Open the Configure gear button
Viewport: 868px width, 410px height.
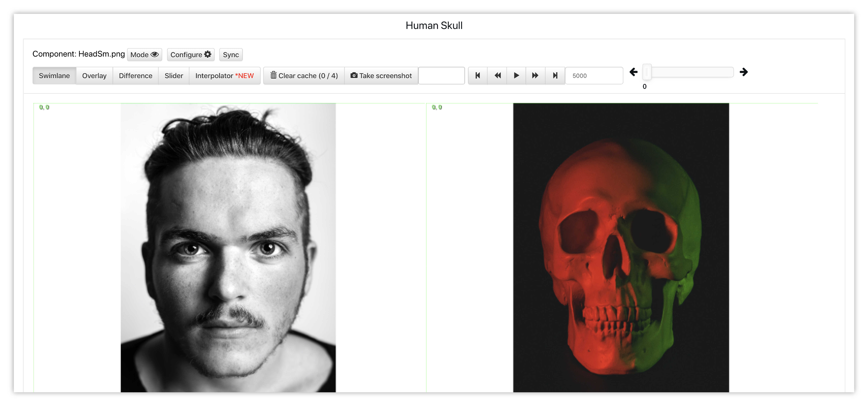[x=191, y=55]
